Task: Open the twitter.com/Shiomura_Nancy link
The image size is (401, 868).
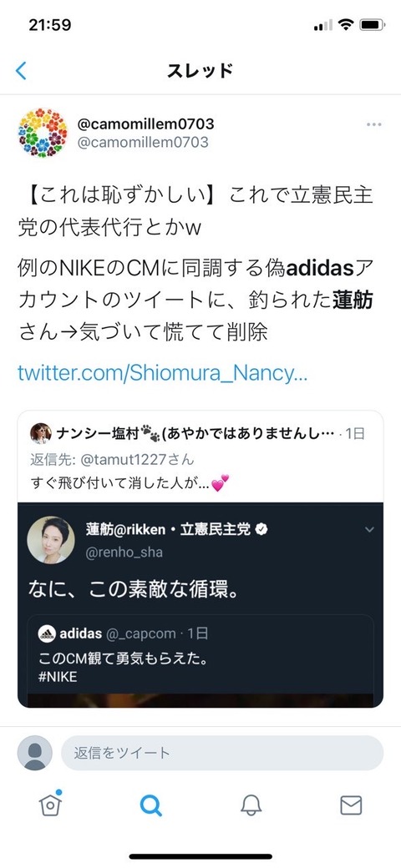Action: (x=162, y=373)
